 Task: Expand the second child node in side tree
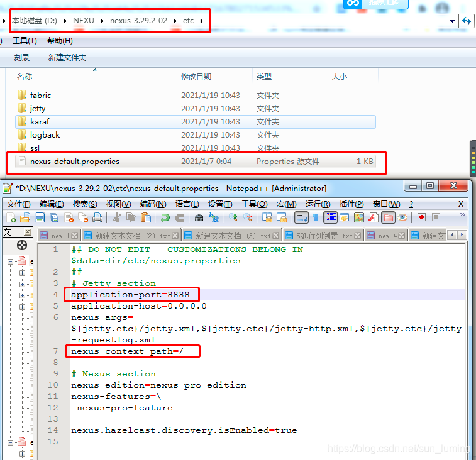point(22,284)
